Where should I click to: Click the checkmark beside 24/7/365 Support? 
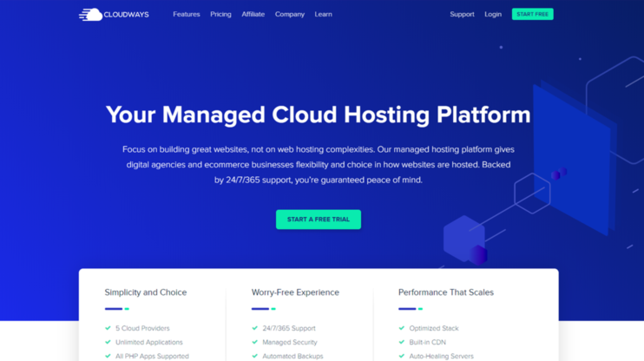tap(254, 328)
